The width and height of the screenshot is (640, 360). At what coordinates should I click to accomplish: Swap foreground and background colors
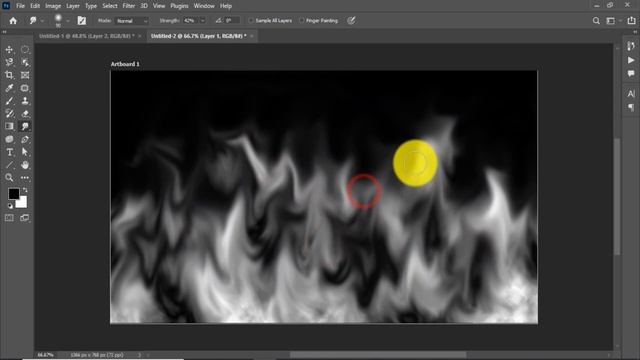click(25, 190)
